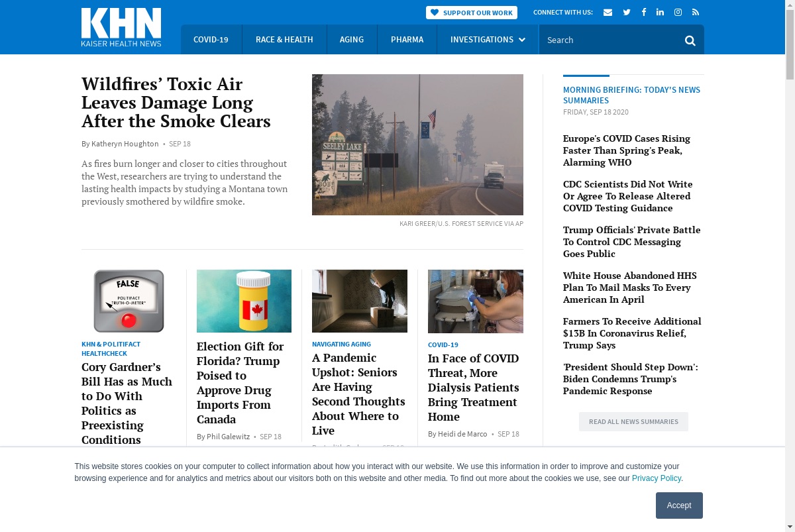Open the Navigating Aging category link
Viewport: 795px width, 532px height.
[341, 345]
